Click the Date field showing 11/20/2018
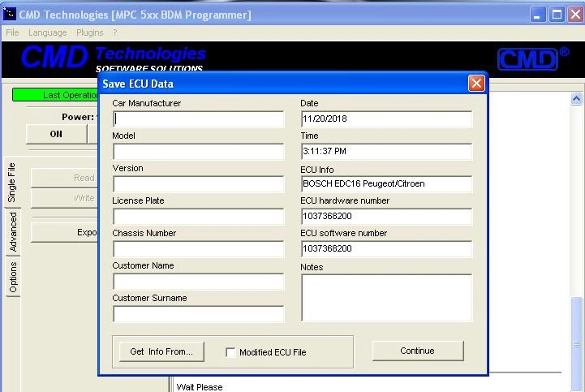The width and height of the screenshot is (585, 392). pyautogui.click(x=386, y=119)
